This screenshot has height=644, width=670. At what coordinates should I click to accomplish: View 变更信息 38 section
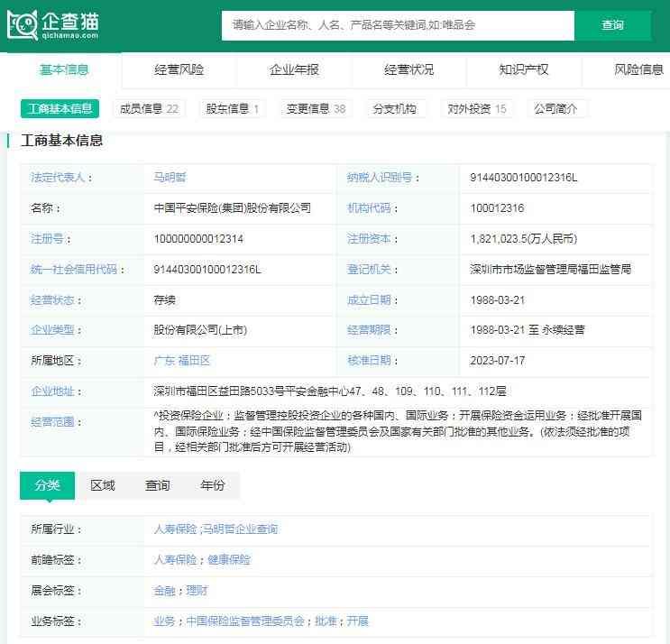(x=316, y=109)
